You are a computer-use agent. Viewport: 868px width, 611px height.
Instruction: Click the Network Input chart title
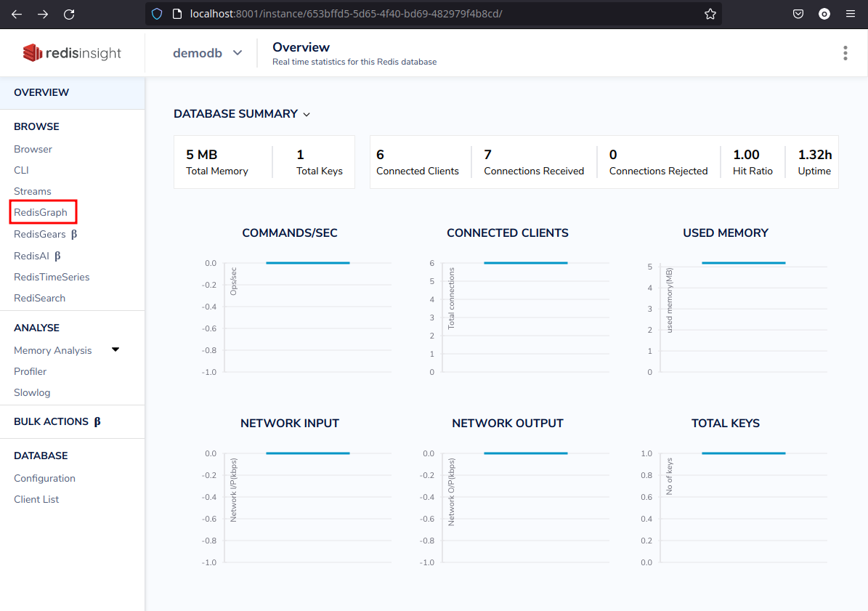tap(290, 424)
